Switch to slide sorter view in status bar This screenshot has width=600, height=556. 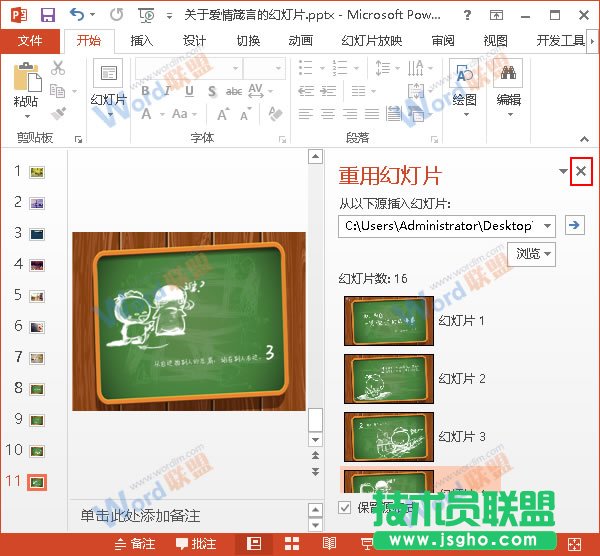[x=292, y=544]
